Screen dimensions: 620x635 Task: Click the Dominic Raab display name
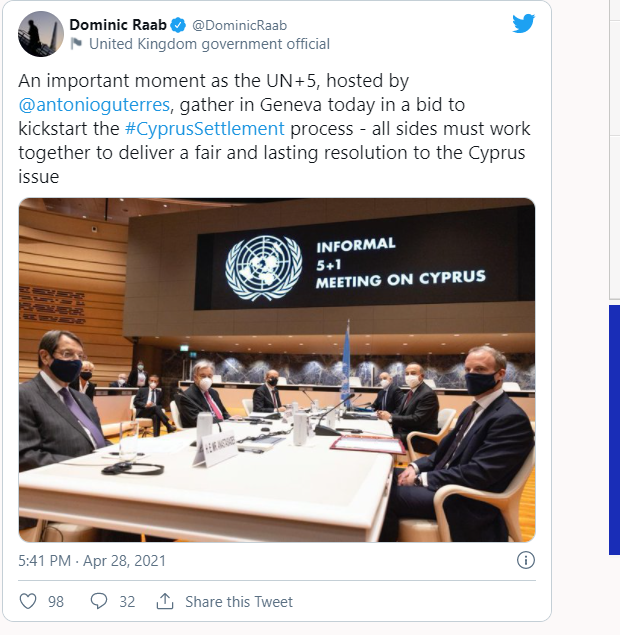pos(119,23)
